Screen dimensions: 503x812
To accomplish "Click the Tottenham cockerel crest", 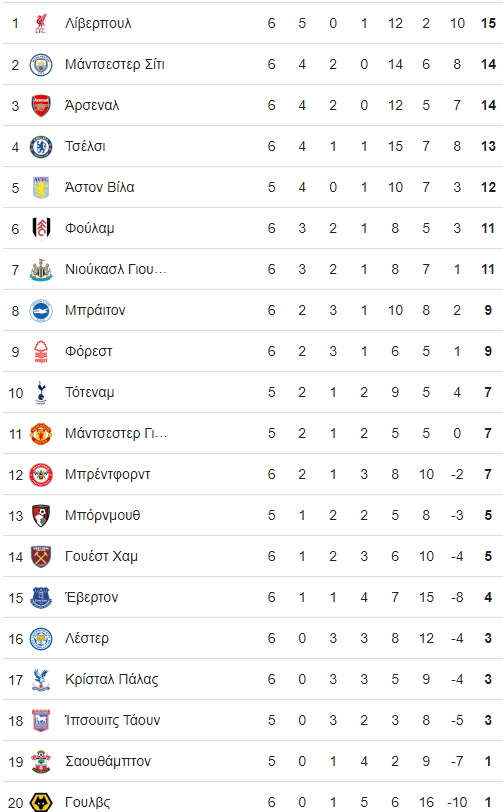I will (41, 393).
